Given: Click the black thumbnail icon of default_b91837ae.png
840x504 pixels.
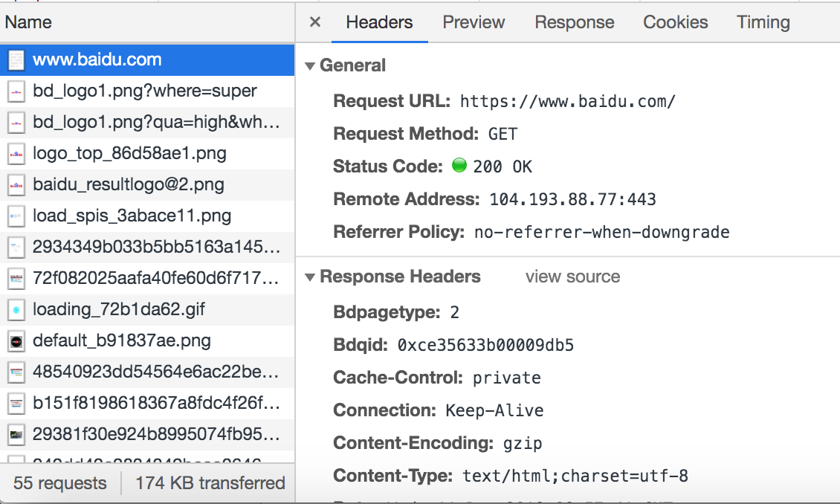Looking at the screenshot, I should pos(16,341).
